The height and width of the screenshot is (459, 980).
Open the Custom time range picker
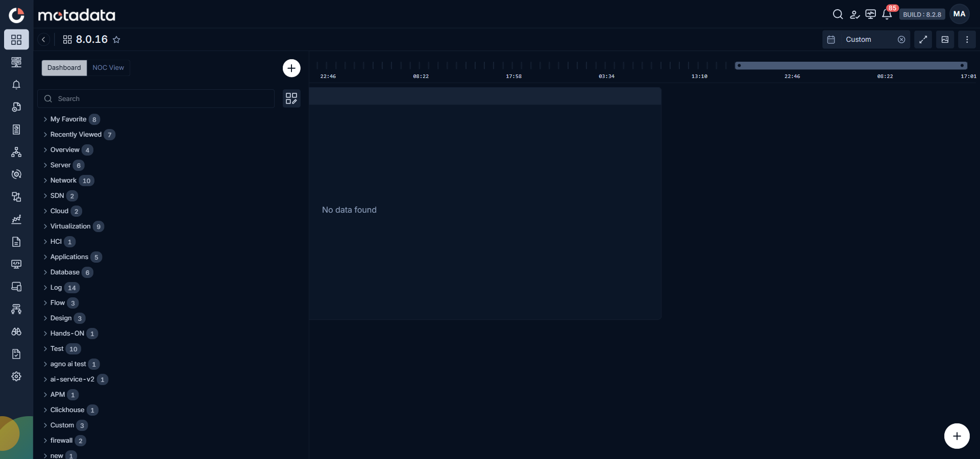(x=866, y=39)
